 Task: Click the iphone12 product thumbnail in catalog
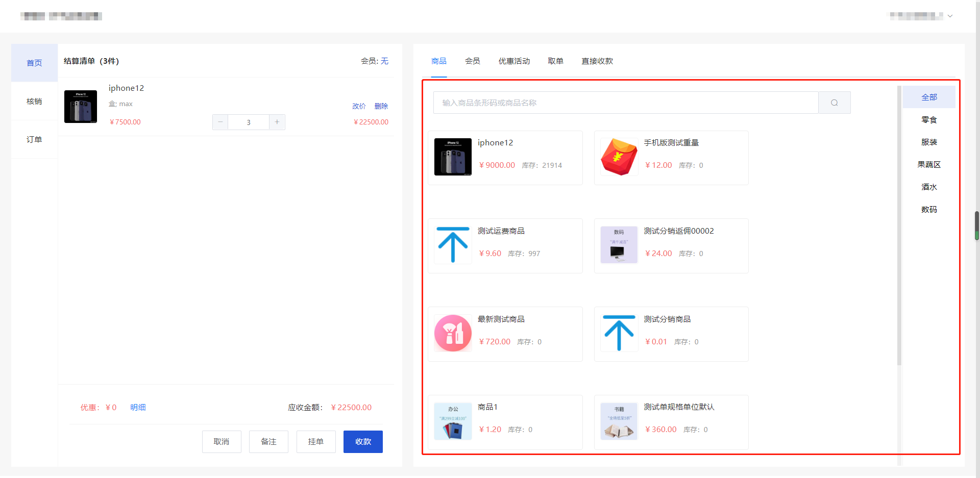coord(453,157)
